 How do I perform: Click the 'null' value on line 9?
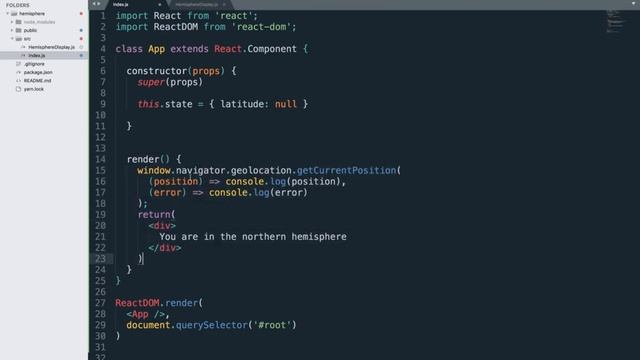tap(286, 104)
